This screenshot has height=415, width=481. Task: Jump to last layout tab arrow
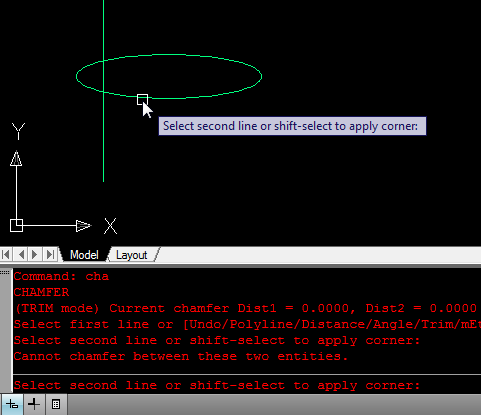point(50,255)
